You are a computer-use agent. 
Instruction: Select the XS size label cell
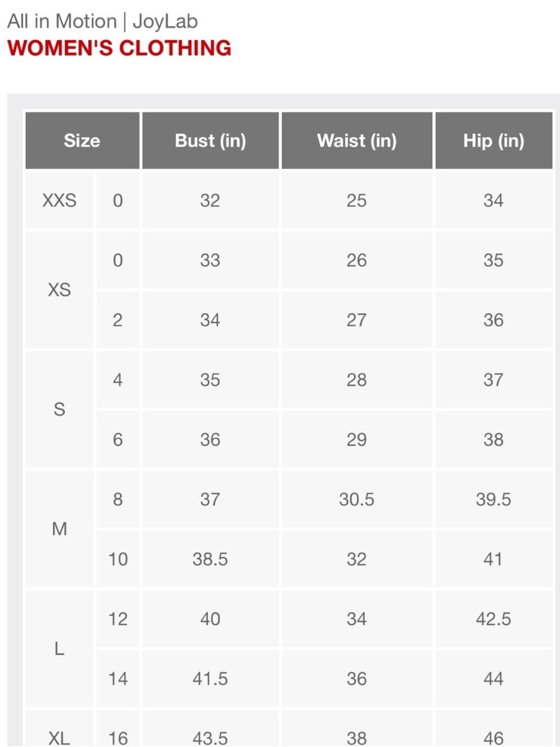[x=59, y=290]
